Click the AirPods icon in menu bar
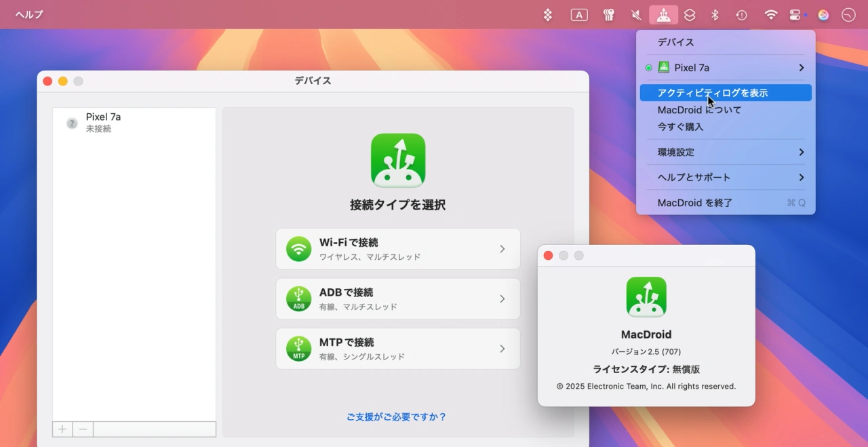The width and height of the screenshot is (868, 447). tap(608, 15)
